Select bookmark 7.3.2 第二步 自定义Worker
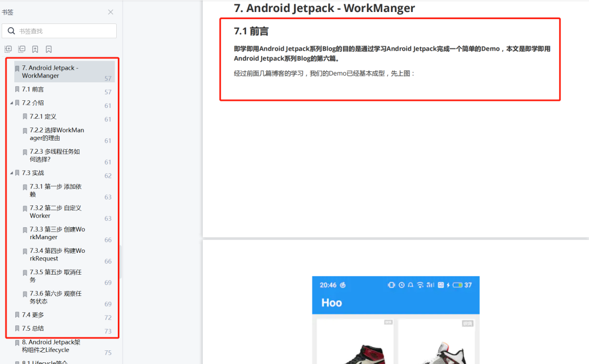Screen dimensions: 589x364 point(55,211)
